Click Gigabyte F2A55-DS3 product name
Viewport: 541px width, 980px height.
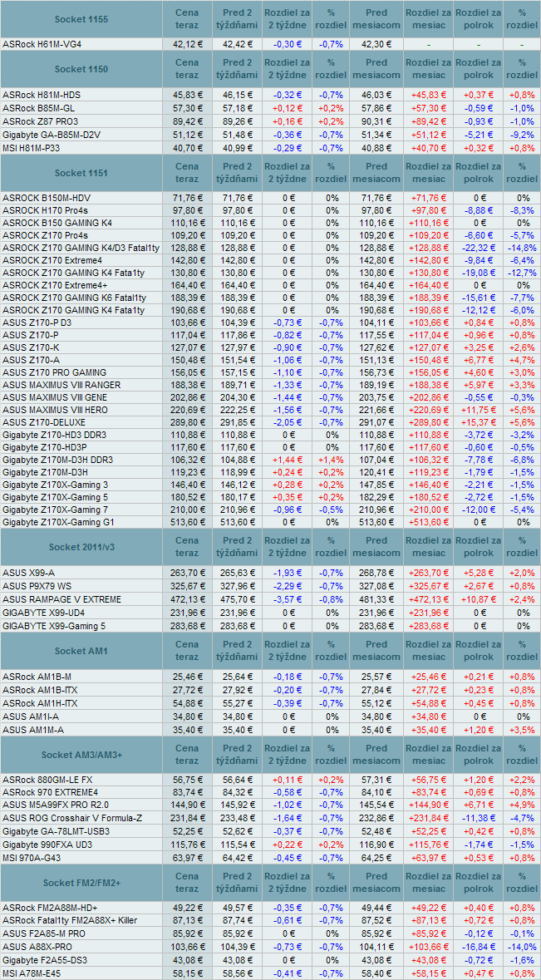[x=45, y=960]
